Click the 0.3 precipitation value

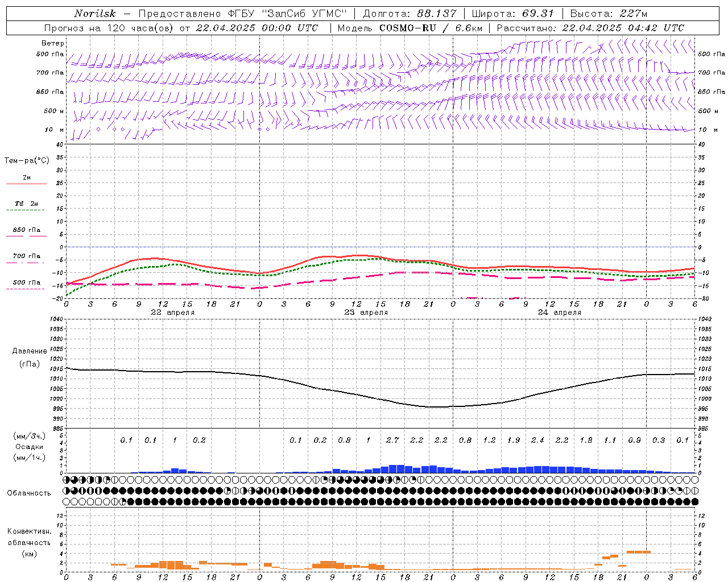(x=659, y=440)
